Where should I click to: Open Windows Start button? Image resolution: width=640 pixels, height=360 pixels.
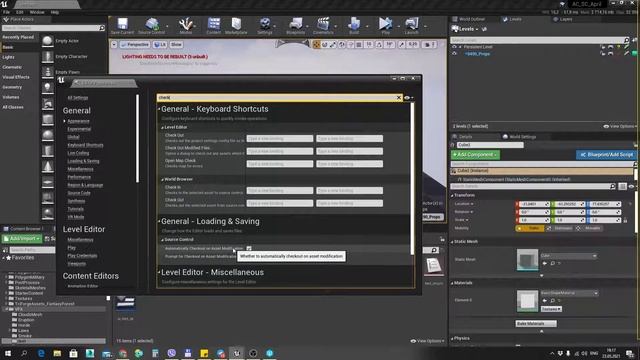coord(8,353)
